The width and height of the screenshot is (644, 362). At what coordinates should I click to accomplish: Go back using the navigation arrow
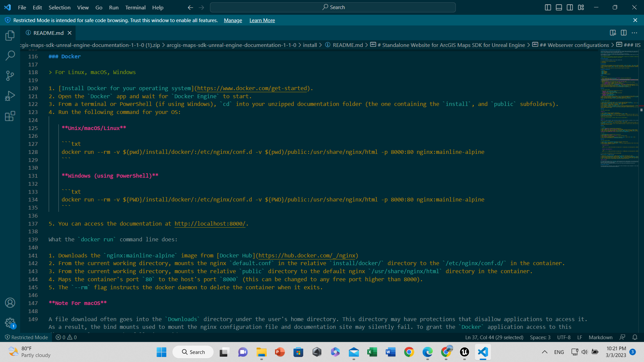point(191,7)
